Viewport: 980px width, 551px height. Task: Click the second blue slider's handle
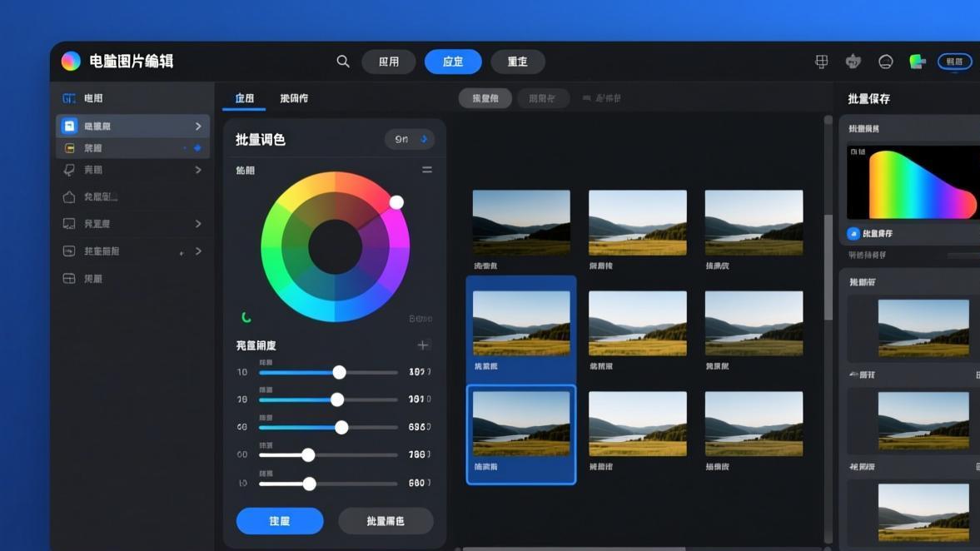pos(337,400)
